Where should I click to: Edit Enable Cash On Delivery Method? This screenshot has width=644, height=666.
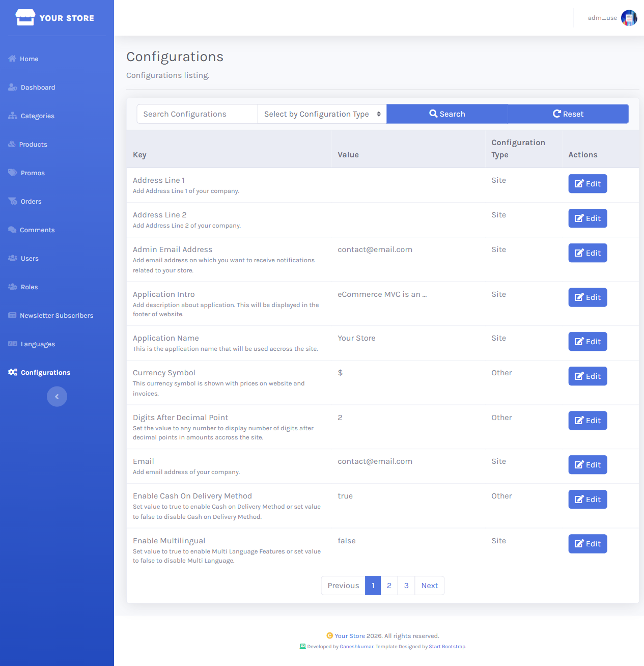click(587, 499)
